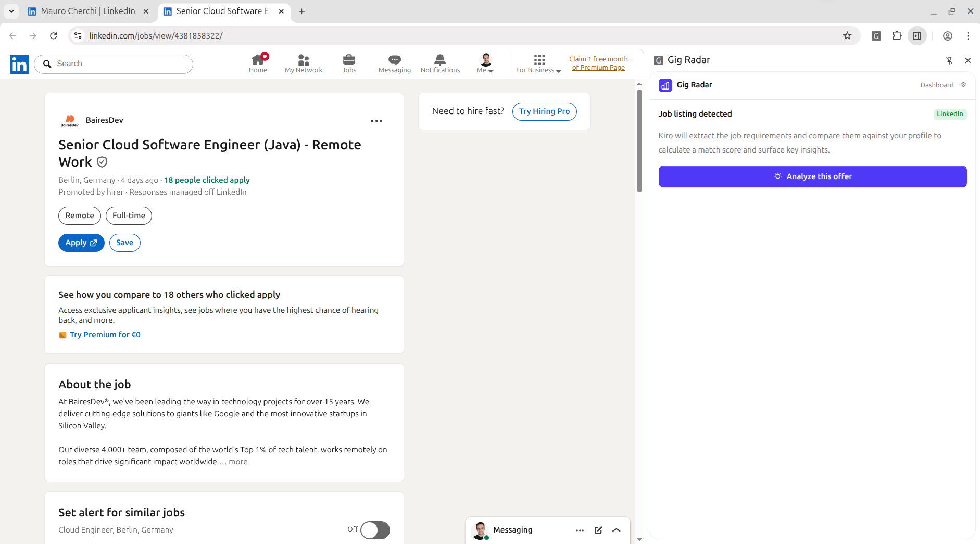980x544 pixels.
Task: Go to the Jobs section
Action: (x=349, y=64)
